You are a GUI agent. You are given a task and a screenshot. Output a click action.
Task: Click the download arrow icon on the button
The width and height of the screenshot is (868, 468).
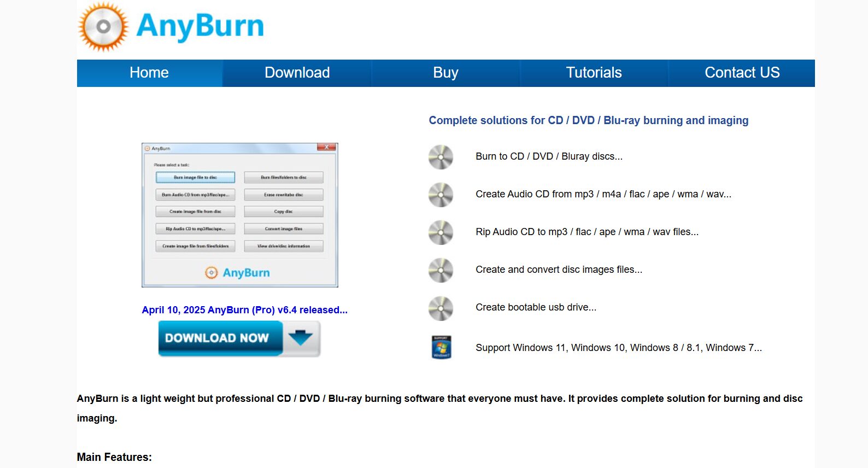pos(301,338)
